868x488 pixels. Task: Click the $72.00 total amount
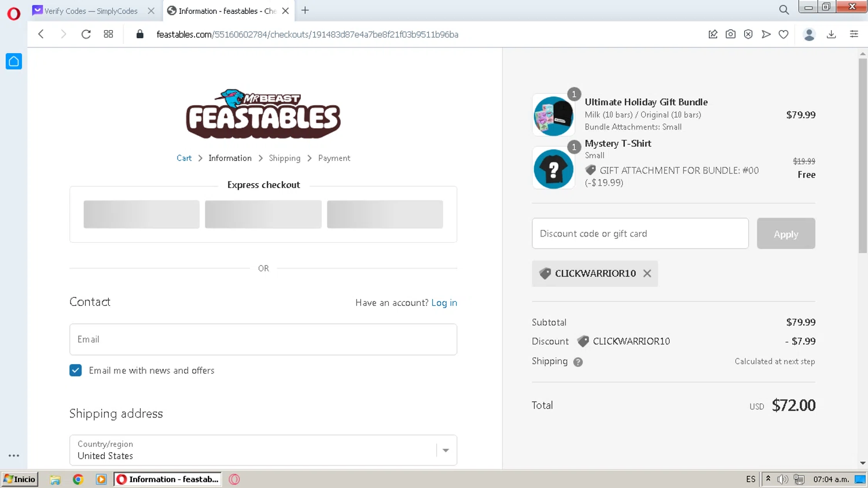coord(793,405)
